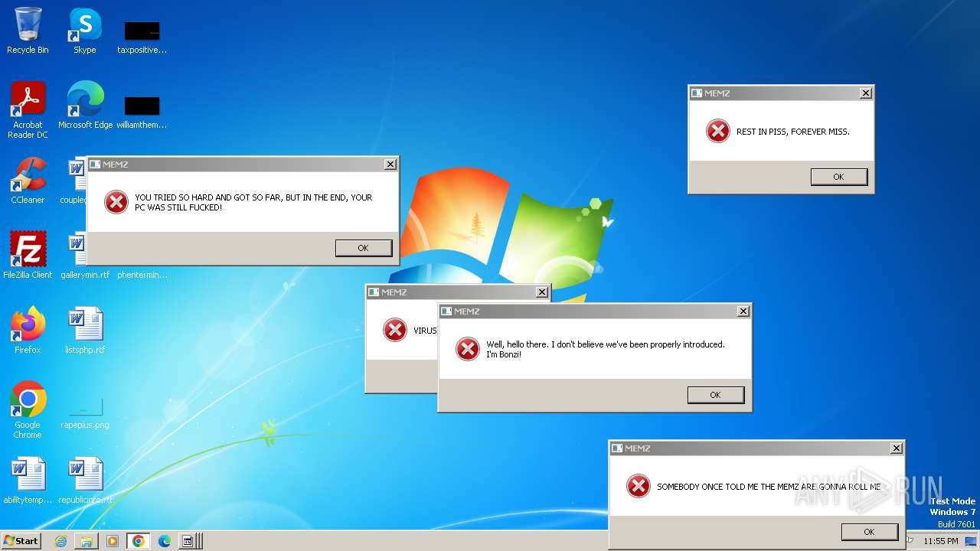
Task: Launch Skype from the desktop
Action: pos(84,31)
